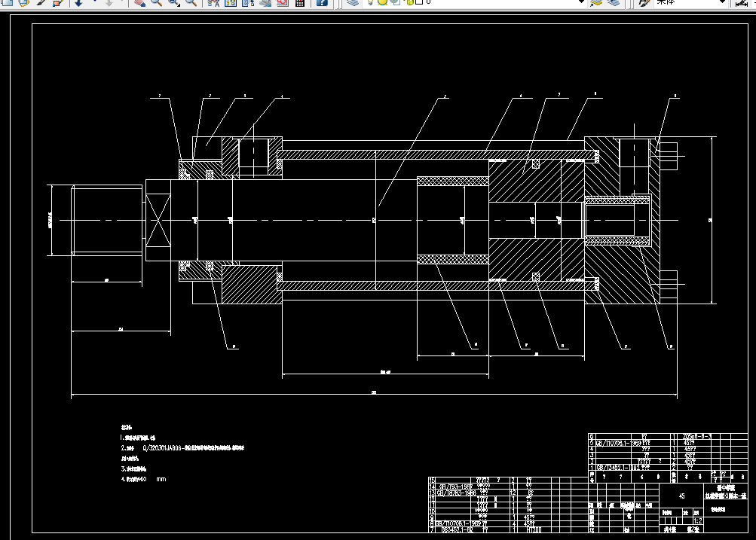The height and width of the screenshot is (540, 756).
Task: Click the note text Q/320301JAB06
Action: 162,448
